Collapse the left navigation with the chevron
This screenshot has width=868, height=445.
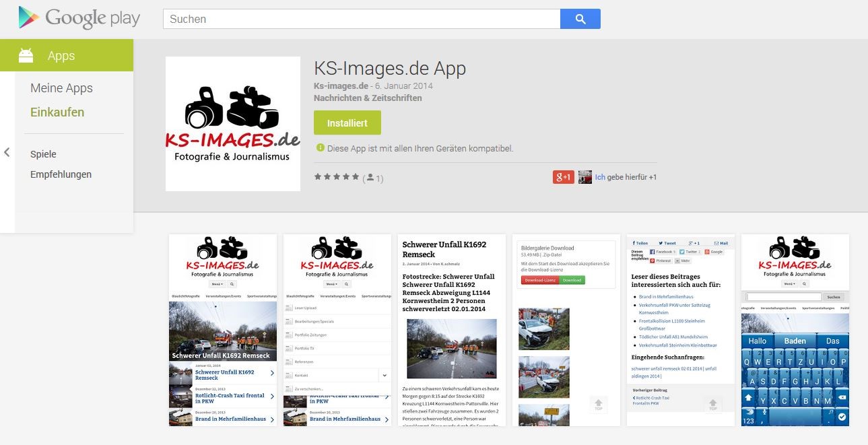click(7, 153)
